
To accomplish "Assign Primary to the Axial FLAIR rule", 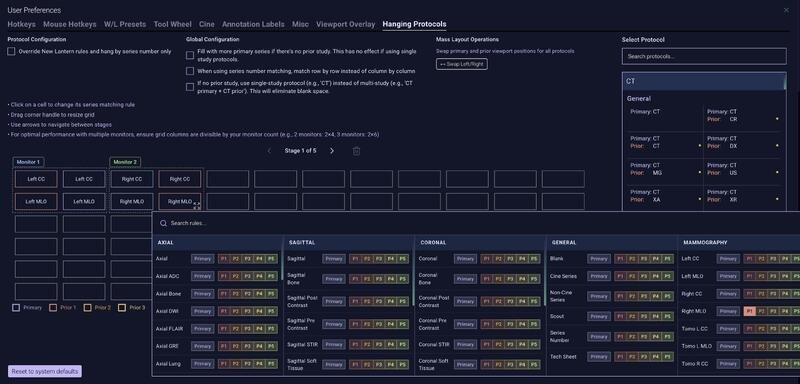I will click(203, 329).
